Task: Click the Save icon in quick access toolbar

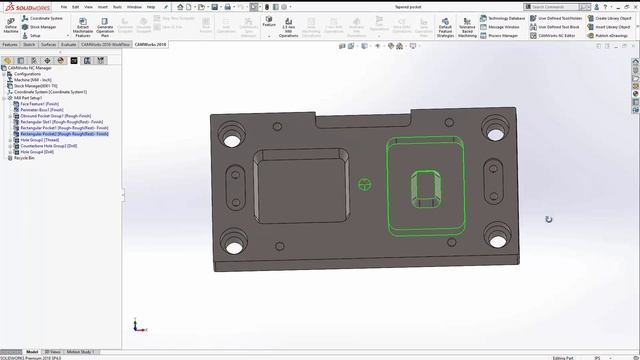Action: click(215, 7)
